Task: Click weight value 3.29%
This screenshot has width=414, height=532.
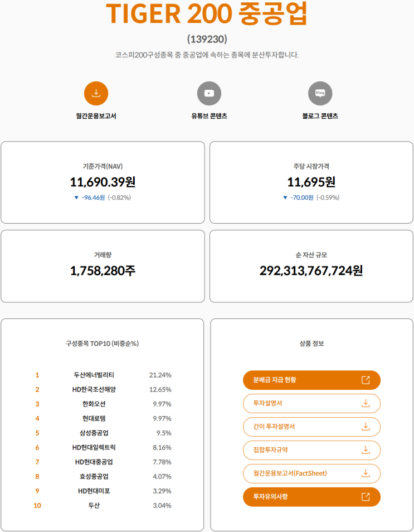Action: coord(162,491)
